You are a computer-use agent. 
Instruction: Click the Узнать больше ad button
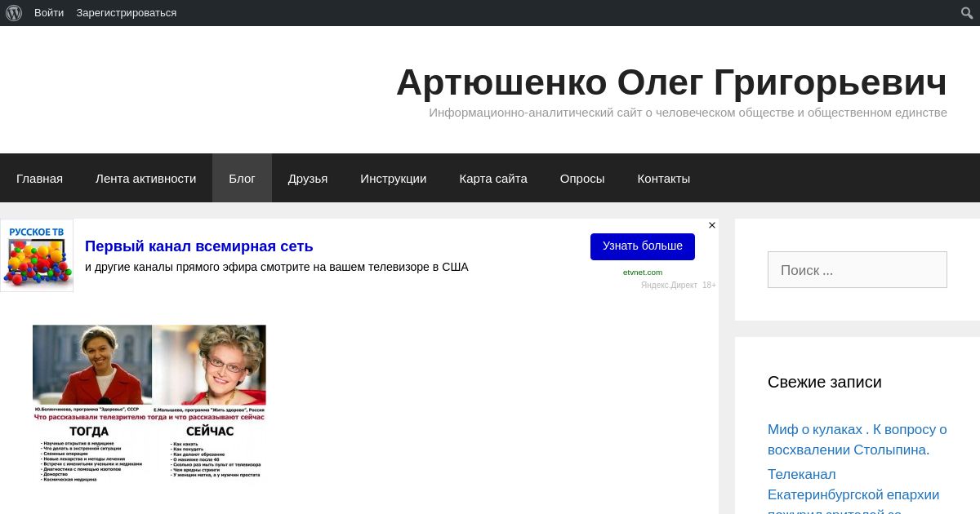(x=643, y=246)
